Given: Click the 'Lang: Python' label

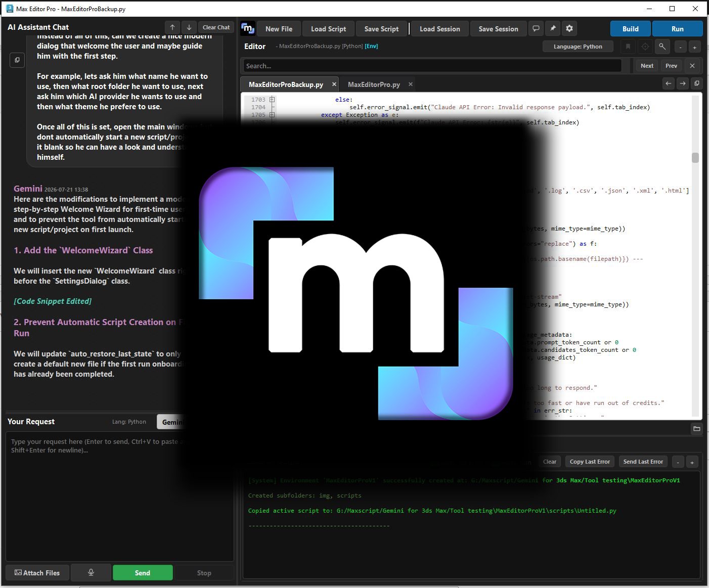Looking at the screenshot, I should (x=129, y=422).
